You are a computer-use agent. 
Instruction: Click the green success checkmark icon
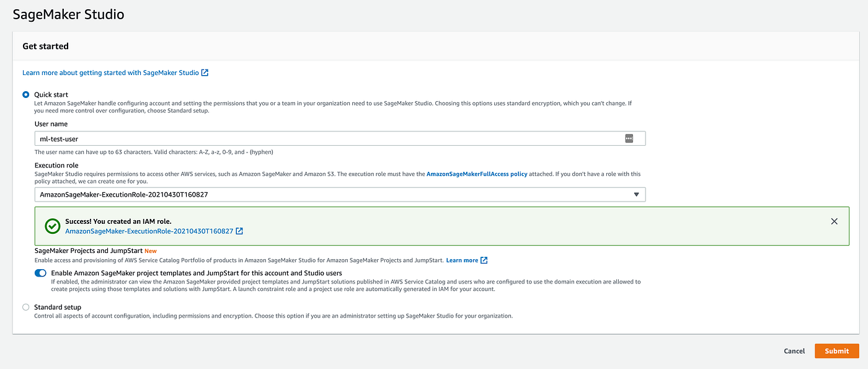pyautogui.click(x=53, y=226)
